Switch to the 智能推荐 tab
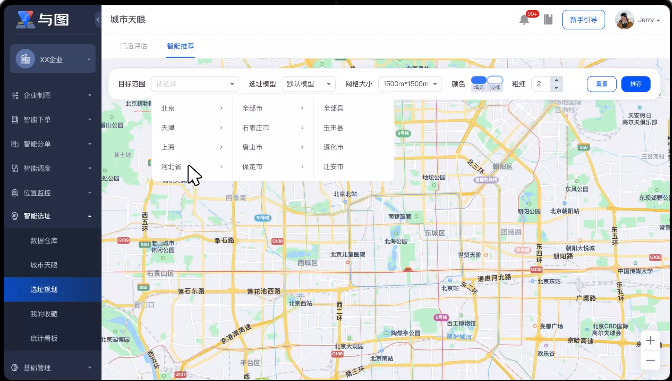672x381 pixels. (x=180, y=46)
